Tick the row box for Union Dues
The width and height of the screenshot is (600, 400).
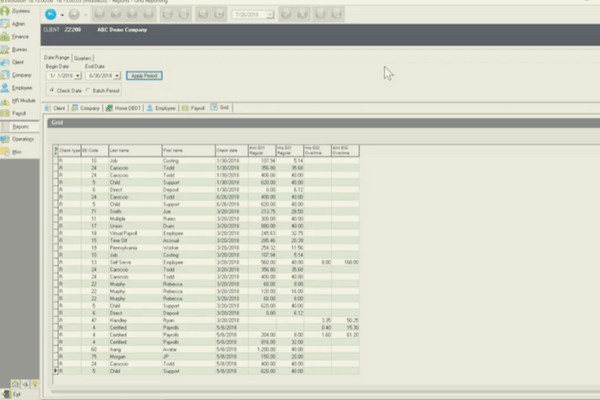point(55,226)
